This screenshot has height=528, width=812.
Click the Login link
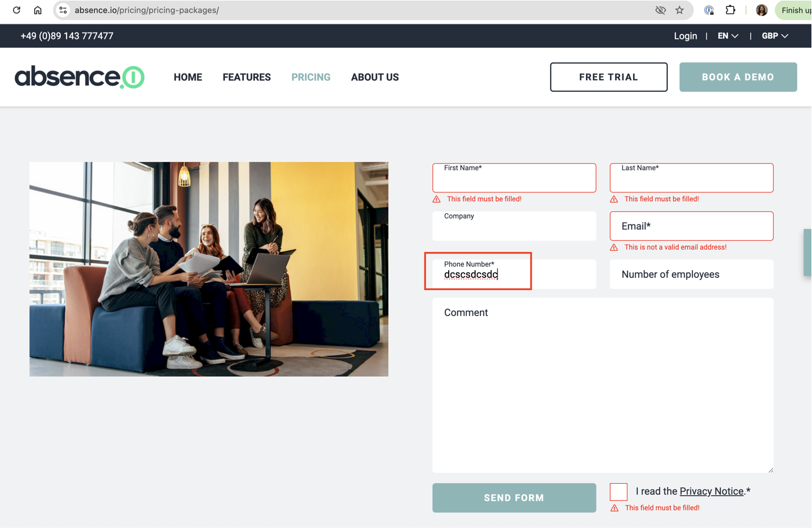[x=685, y=36]
